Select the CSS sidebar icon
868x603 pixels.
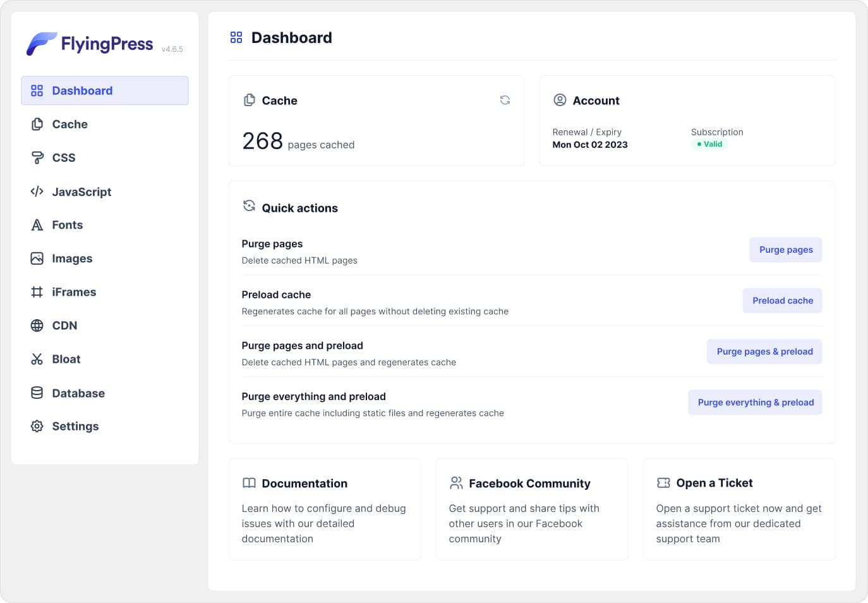[x=37, y=157]
